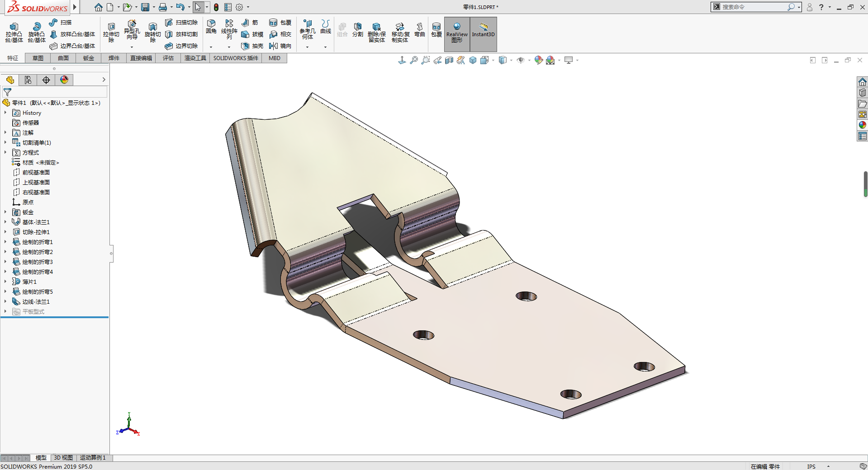Select the 圆角 fillet tool
This screenshot has height=470, width=868.
(211, 27)
